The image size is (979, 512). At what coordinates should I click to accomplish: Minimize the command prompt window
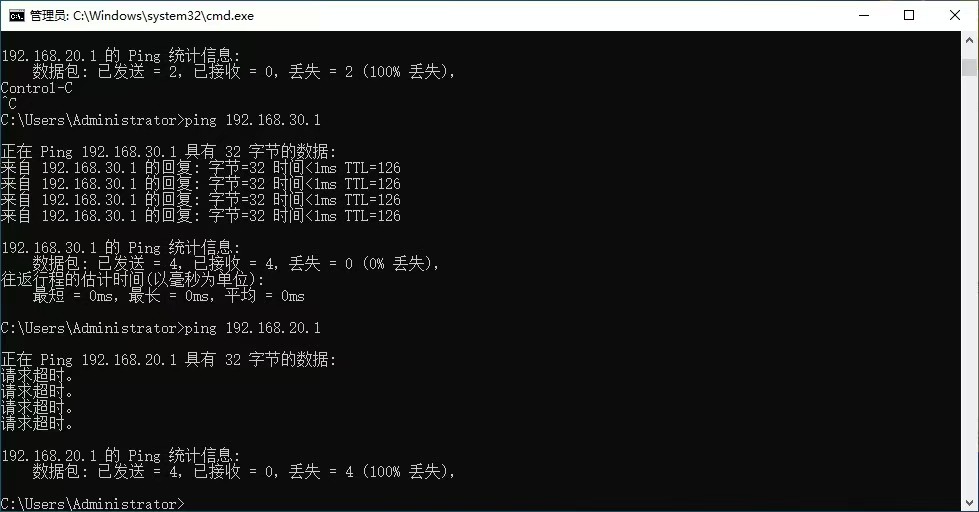pos(862,15)
